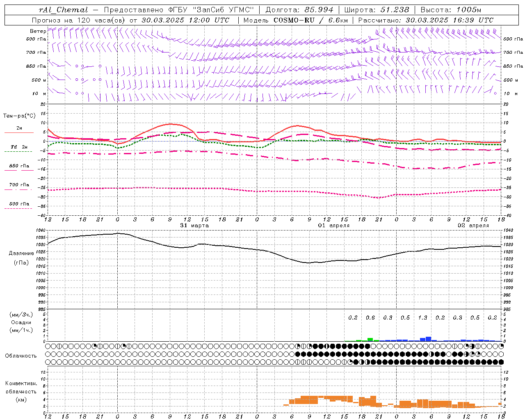This screenshot has height=420, width=525.
Task: Click the tallest blue hourly precipitation bar
Action: [x=429, y=339]
